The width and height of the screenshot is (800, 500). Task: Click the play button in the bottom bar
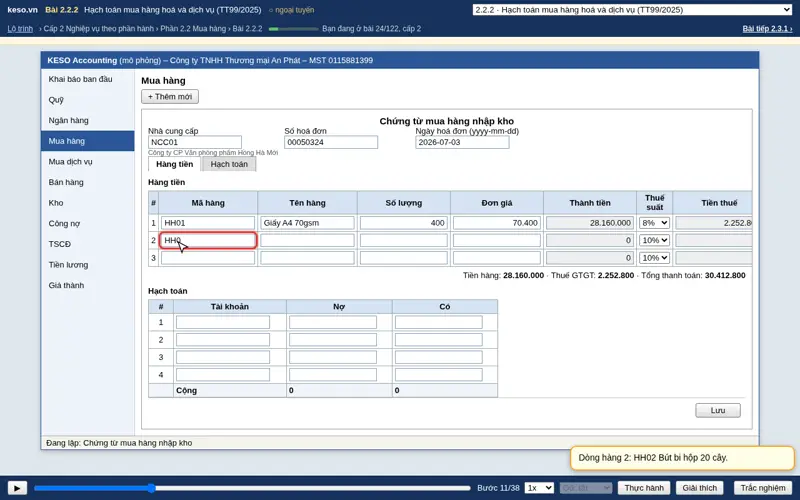[17, 488]
